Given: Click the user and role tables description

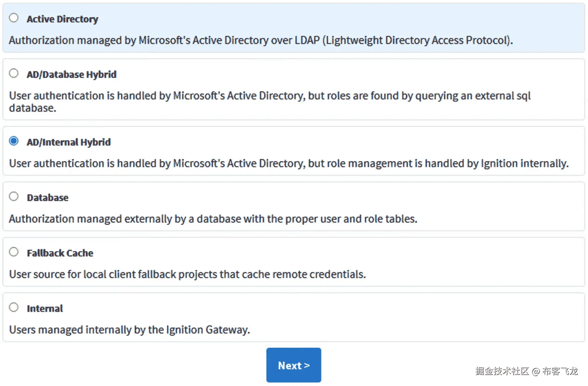Looking at the screenshot, I should coord(213,219).
